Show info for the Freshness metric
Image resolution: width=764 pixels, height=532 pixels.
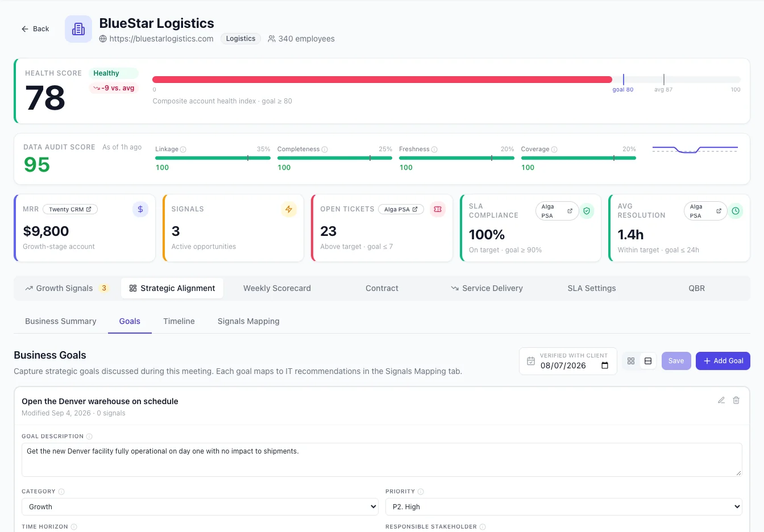point(434,149)
